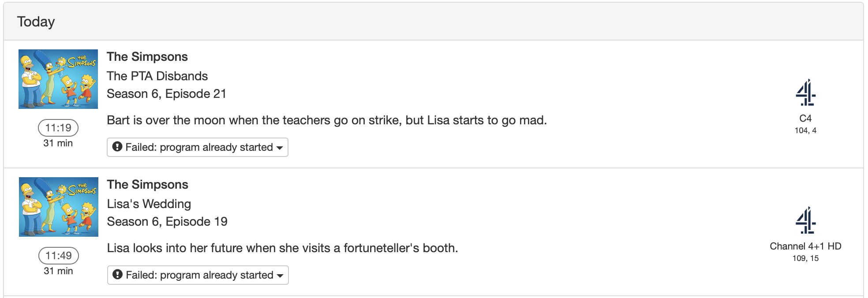Viewport: 868px width, 298px height.
Task: Click the 11:49 time badge
Action: coord(59,256)
